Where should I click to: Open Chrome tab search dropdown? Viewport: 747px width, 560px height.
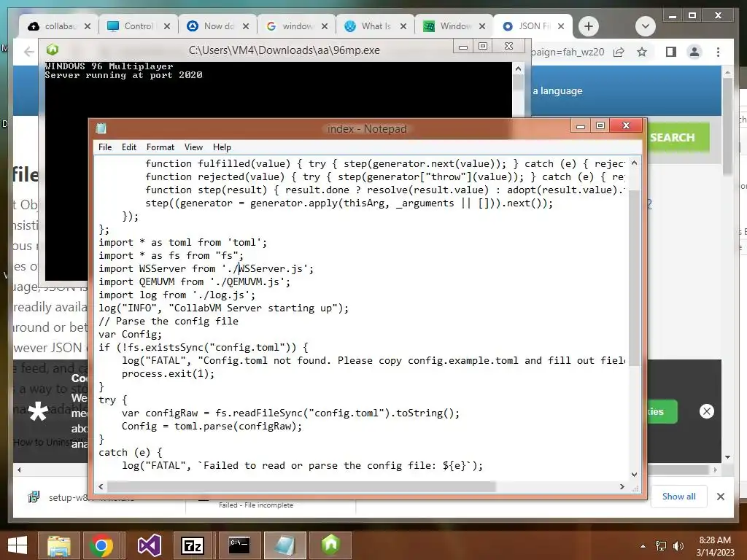pos(646,26)
